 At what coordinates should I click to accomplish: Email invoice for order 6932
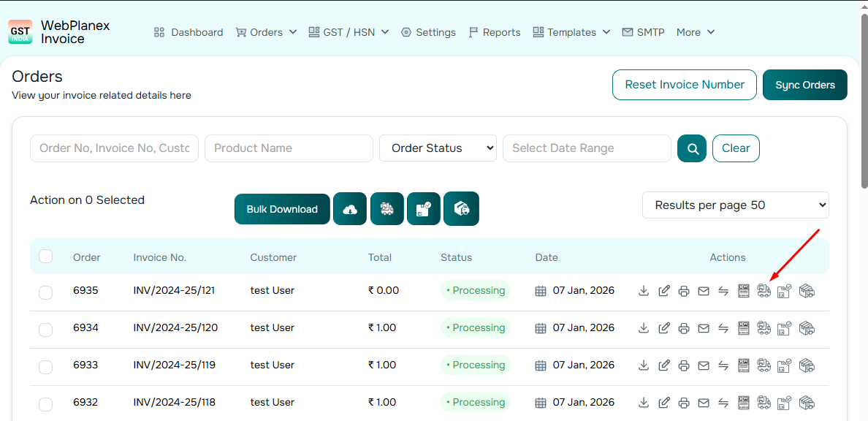coord(704,403)
